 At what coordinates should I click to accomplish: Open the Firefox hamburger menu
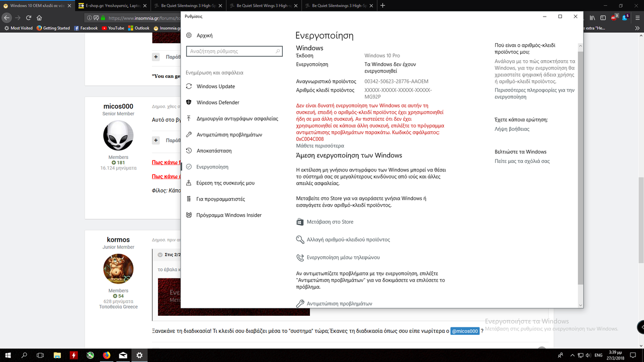pyautogui.click(x=637, y=18)
